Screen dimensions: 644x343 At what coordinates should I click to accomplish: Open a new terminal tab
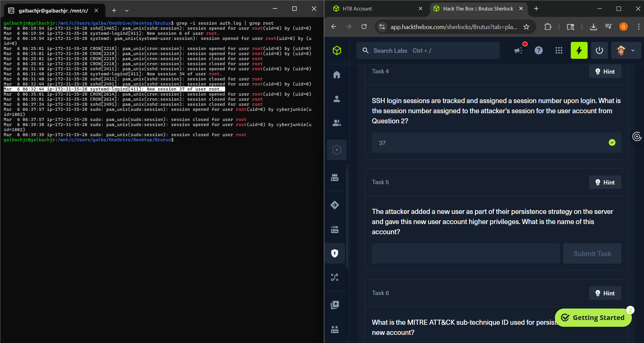(114, 10)
